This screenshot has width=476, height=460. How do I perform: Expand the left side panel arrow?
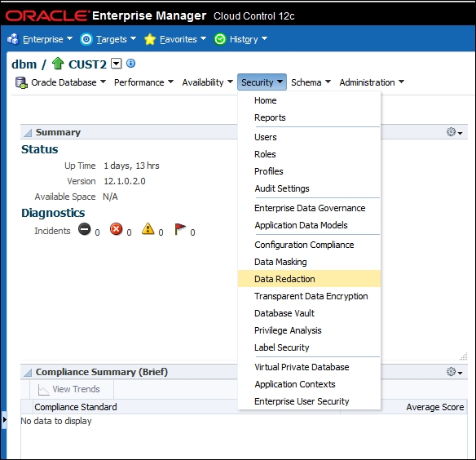(4, 420)
